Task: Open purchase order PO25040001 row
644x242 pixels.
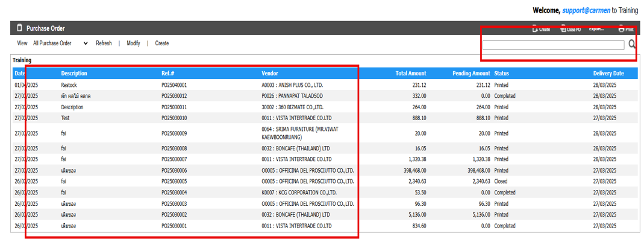Action: pyautogui.click(x=174, y=85)
